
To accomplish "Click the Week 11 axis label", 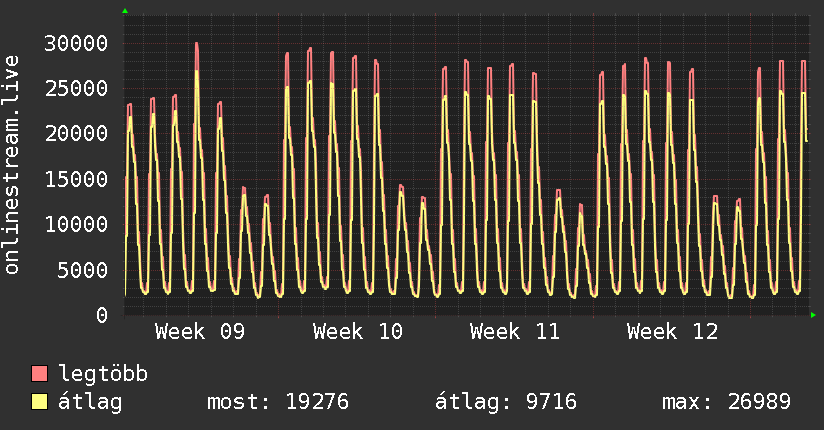I will 514,332.
